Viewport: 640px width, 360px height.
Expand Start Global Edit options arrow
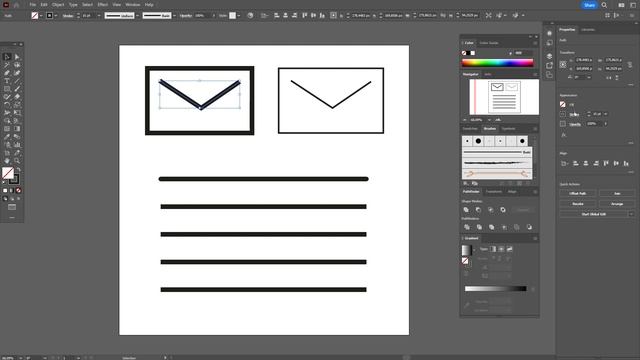(x=631, y=214)
